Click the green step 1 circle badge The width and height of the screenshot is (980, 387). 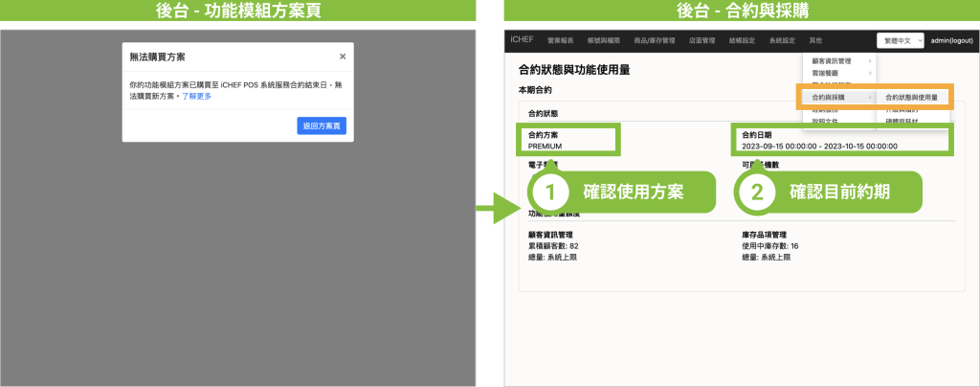(x=550, y=192)
